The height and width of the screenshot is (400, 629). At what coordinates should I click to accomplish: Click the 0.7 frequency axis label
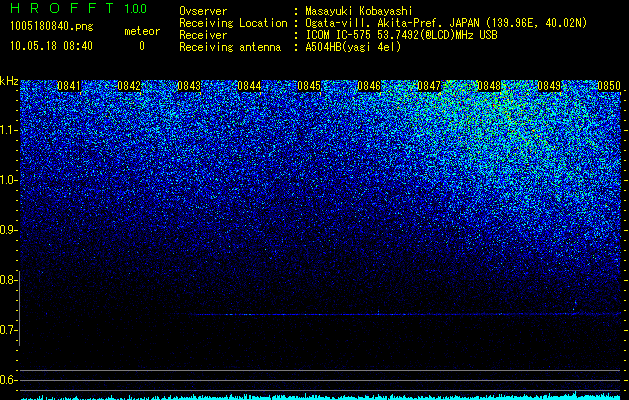point(8,330)
